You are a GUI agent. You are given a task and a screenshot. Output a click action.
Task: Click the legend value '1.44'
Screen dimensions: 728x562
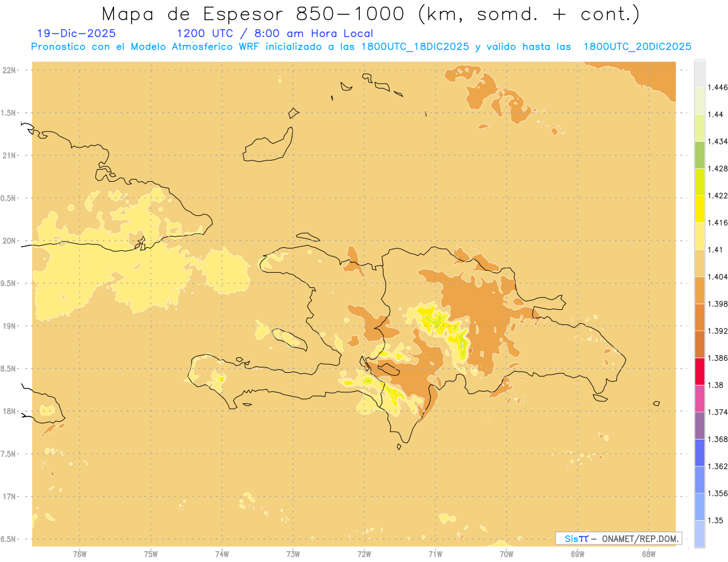(x=715, y=115)
